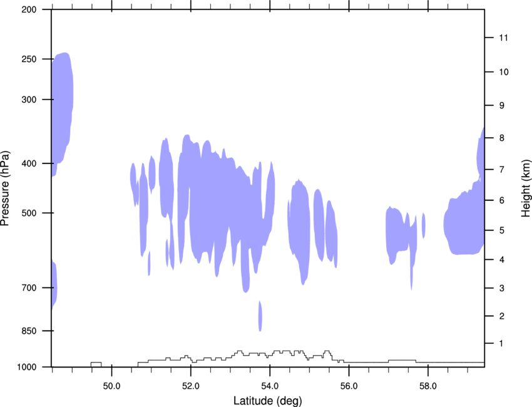
Task: Click the 'Height (km)' axis title
Action: point(526,188)
